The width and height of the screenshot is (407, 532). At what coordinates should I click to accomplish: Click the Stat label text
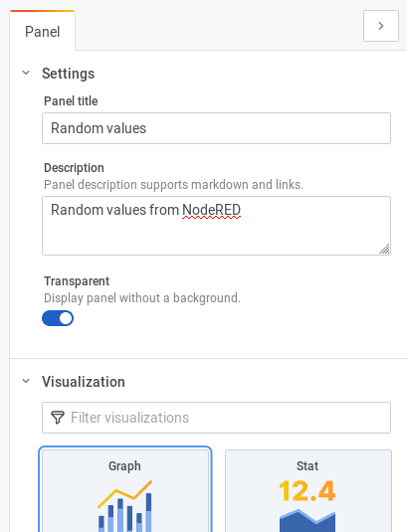pos(307,465)
